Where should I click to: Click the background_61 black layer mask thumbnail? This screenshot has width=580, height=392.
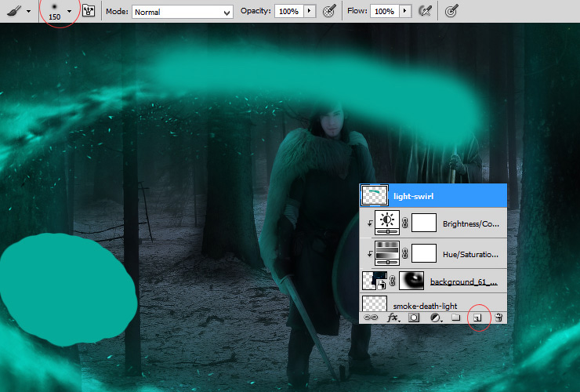pos(411,281)
